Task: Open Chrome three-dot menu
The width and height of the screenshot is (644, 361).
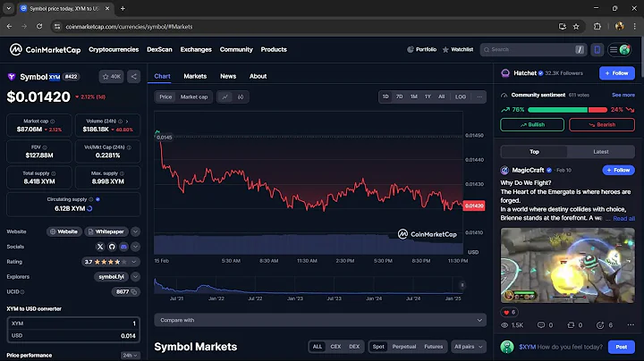Action: tap(634, 26)
